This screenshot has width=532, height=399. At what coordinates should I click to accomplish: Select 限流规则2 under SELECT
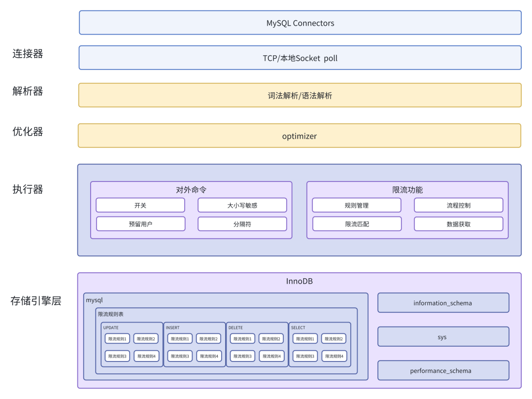(x=333, y=338)
